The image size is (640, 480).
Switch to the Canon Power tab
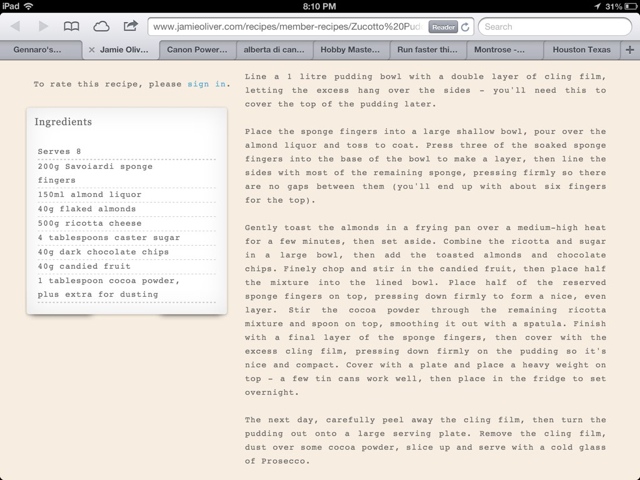(196, 49)
